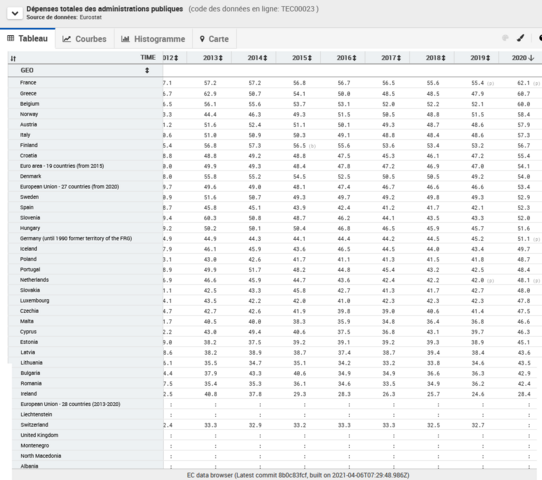Click the (p) flag beside France 2019
Screen dimensions: 542x480
[490, 83]
